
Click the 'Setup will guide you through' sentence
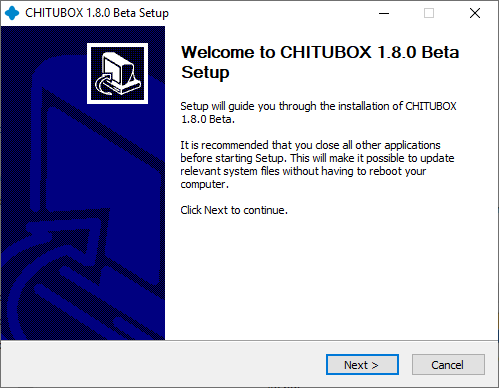pos(318,106)
